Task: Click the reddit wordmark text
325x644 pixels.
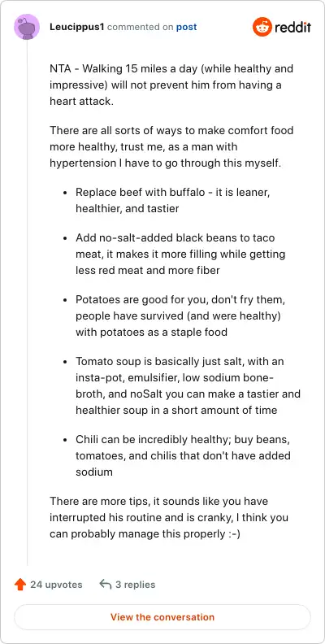Action: pos(293,27)
